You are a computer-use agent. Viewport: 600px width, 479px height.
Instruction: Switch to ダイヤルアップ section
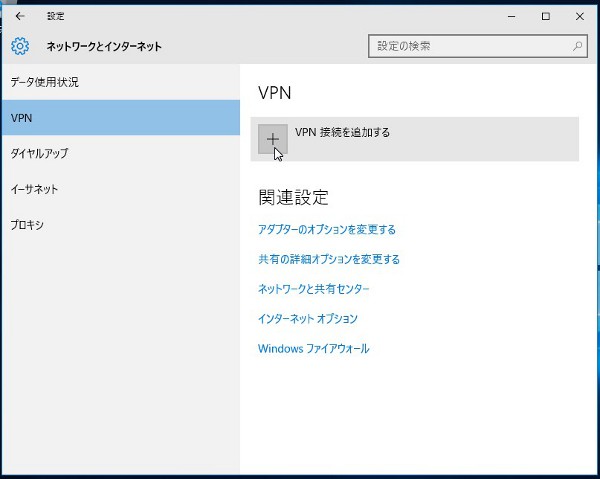point(39,154)
